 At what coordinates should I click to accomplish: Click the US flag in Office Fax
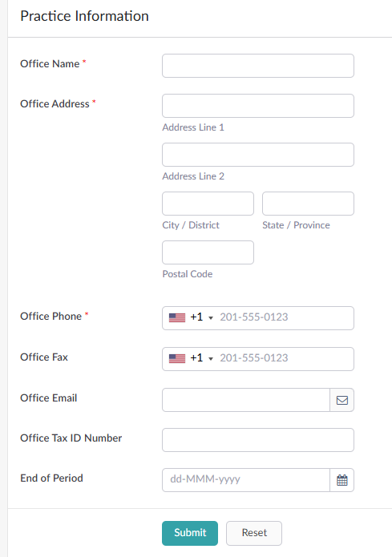coord(177,358)
